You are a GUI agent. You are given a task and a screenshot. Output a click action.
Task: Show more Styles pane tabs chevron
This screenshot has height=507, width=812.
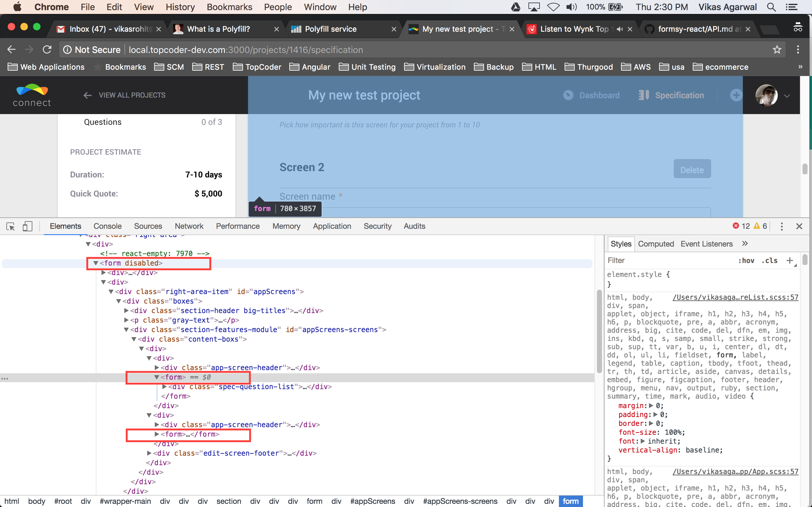click(x=745, y=244)
